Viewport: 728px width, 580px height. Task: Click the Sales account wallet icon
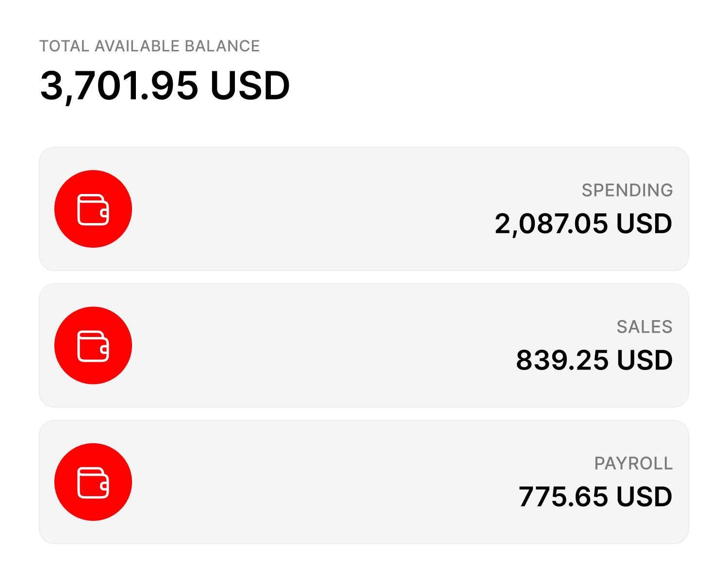coord(93,346)
